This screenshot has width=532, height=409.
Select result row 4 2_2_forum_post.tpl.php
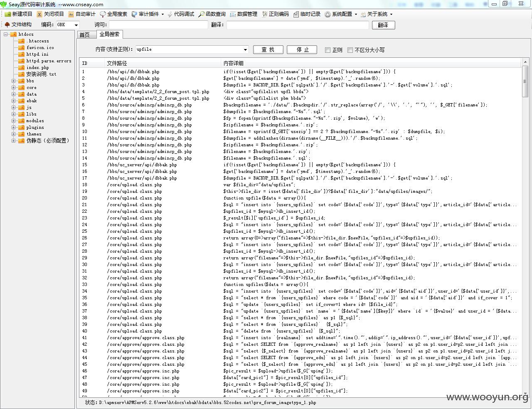tap(300, 91)
